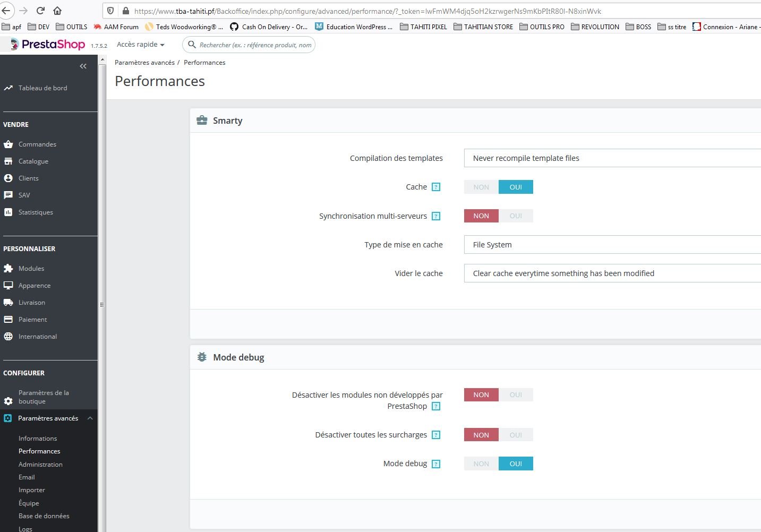This screenshot has height=532, width=761.
Task: Open Paramètres de la boutique menu
Action: 44,397
